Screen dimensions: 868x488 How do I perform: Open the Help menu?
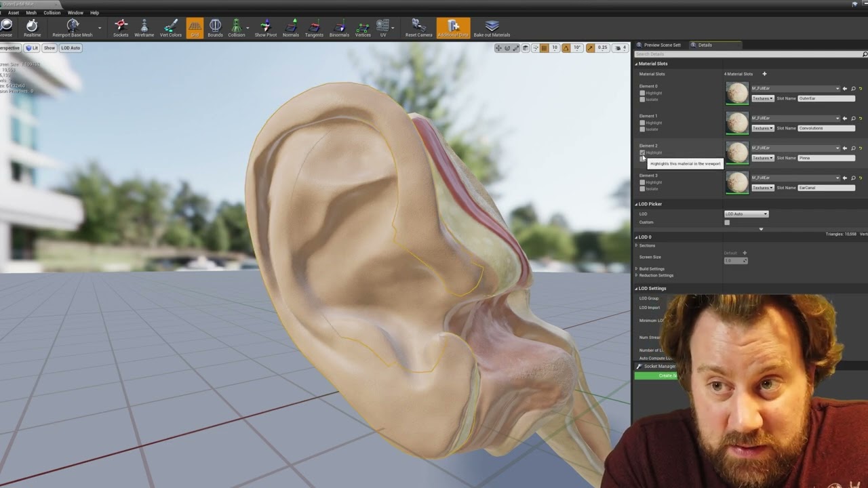[x=94, y=13]
